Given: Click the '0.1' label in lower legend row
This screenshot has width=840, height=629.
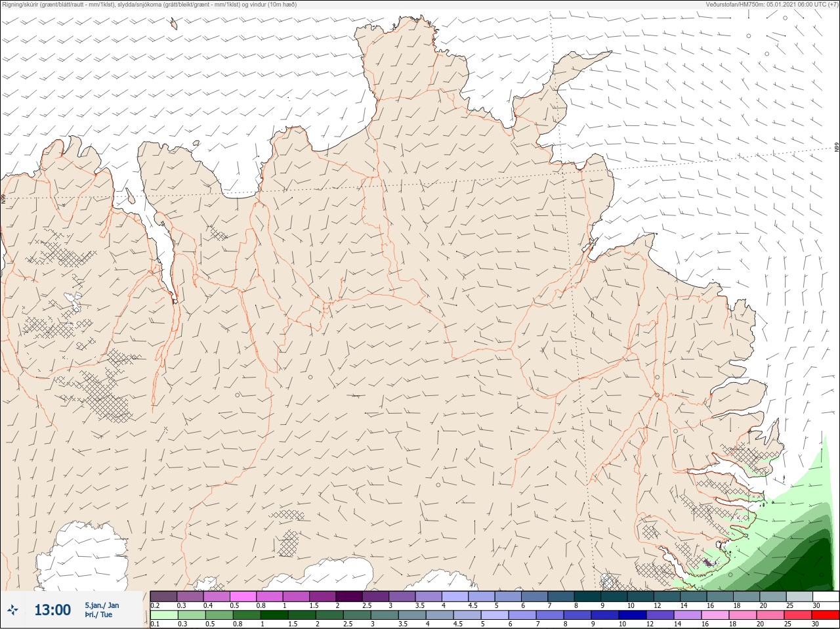Looking at the screenshot, I should (155, 624).
